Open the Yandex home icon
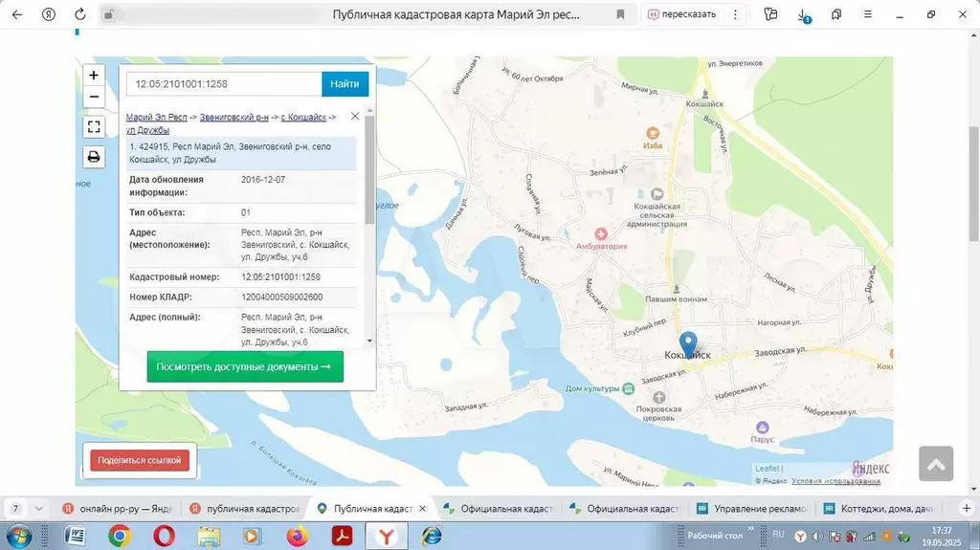The width and height of the screenshot is (980, 550). click(49, 14)
